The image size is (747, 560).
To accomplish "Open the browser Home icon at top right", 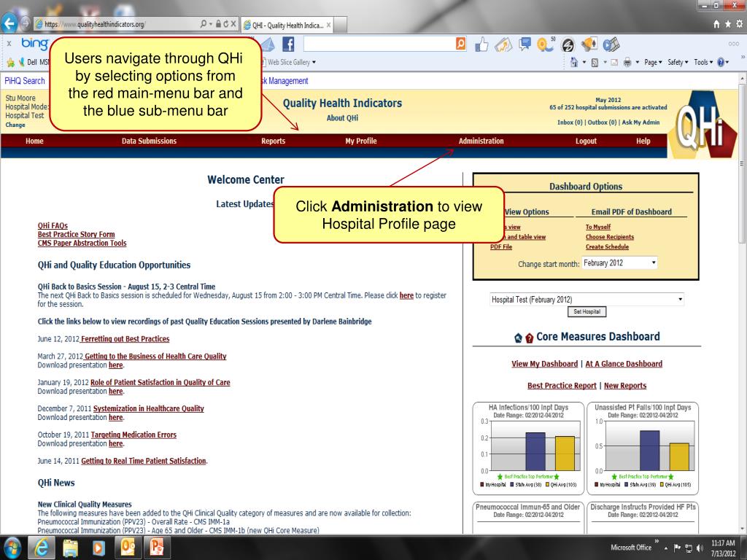I will click(x=716, y=24).
